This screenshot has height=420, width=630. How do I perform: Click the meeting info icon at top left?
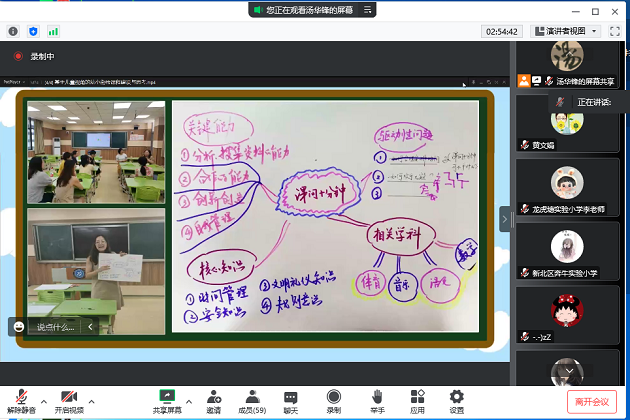click(13, 31)
